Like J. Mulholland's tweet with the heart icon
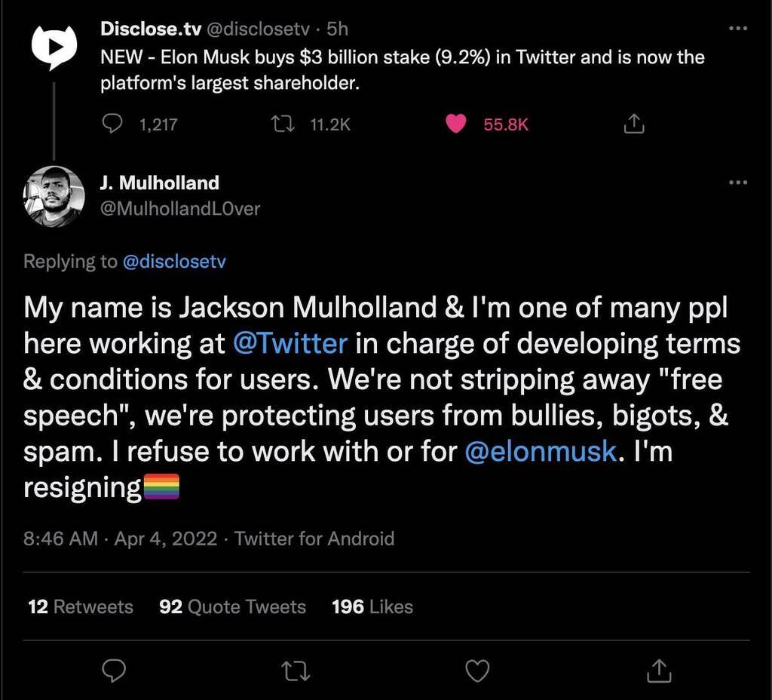The width and height of the screenshot is (772, 700). pos(477,671)
